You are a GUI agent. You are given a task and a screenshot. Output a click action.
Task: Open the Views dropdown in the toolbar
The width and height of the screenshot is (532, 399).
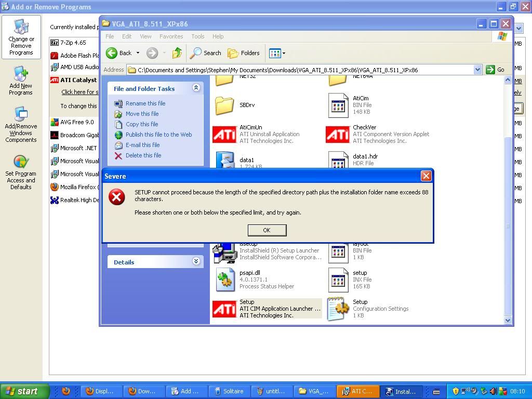[x=277, y=53]
